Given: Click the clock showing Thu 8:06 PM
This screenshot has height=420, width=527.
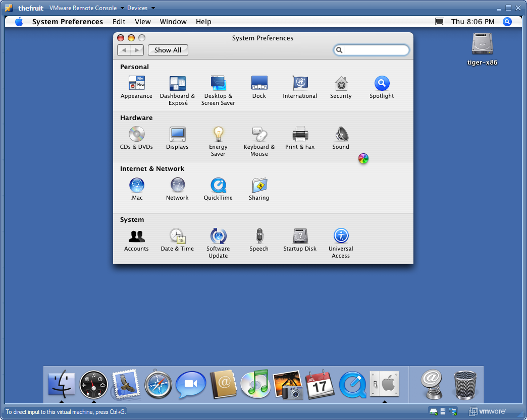Looking at the screenshot, I should tap(473, 22).
